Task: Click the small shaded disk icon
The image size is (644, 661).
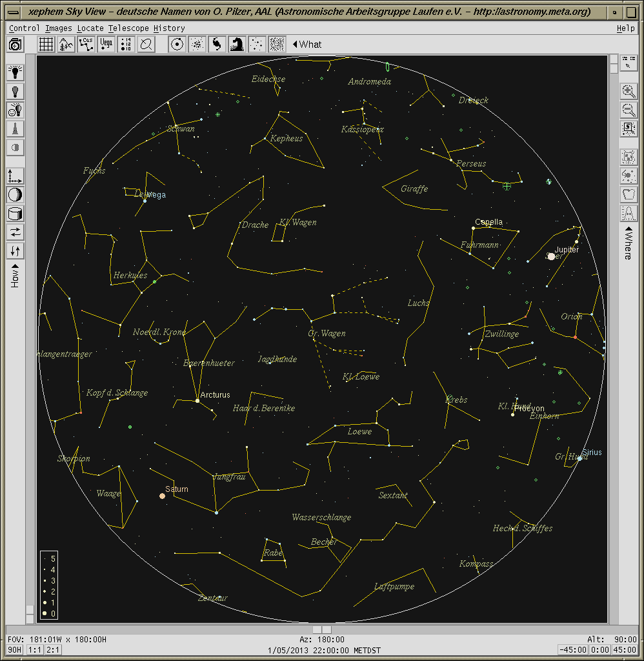Action: click(x=15, y=148)
